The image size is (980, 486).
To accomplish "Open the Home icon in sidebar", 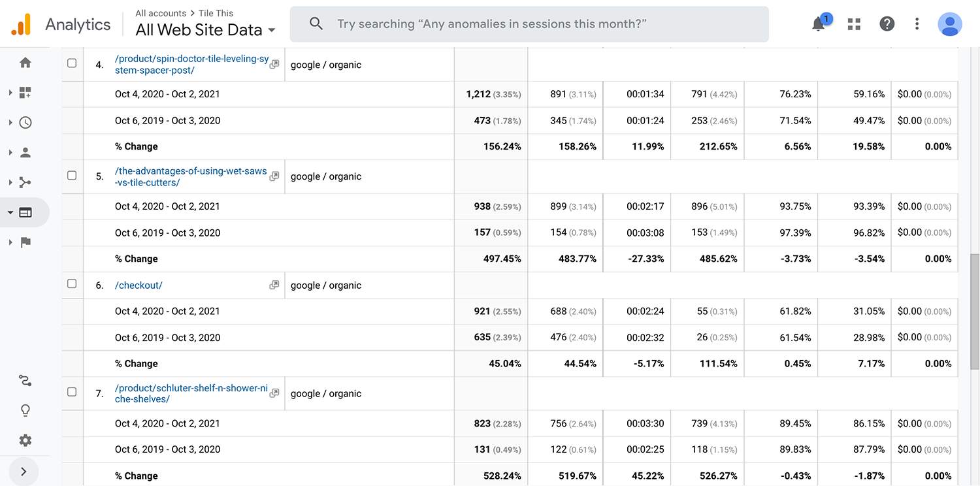I will pos(25,63).
